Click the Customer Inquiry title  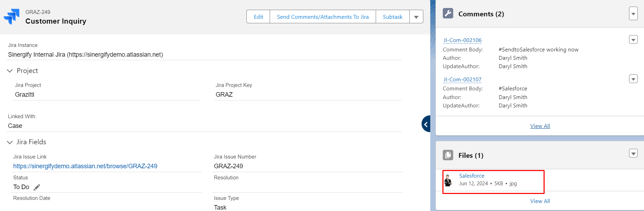[56, 21]
